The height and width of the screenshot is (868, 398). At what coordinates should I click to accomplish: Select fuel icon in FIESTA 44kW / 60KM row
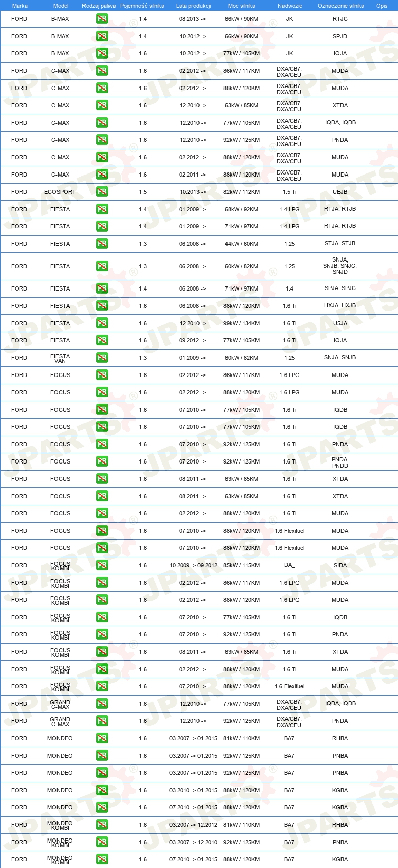point(102,244)
